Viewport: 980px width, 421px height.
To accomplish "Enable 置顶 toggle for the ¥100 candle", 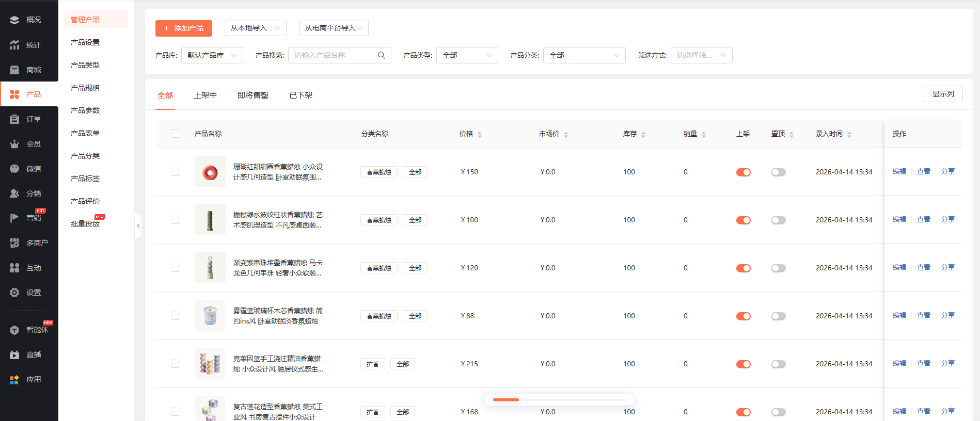I will (x=778, y=220).
